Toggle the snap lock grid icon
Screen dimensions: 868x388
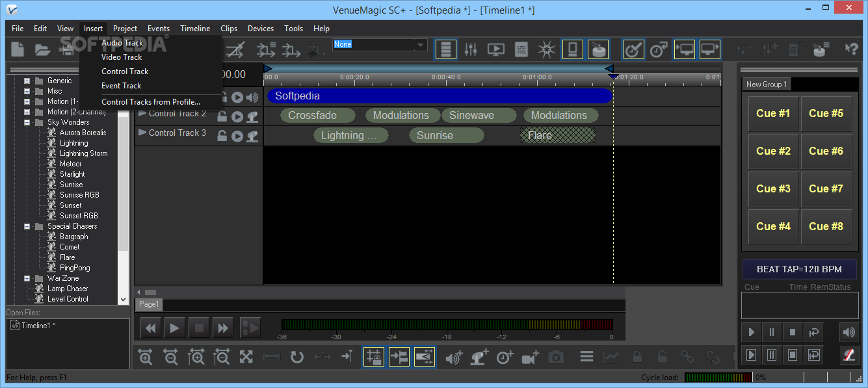[x=374, y=357]
